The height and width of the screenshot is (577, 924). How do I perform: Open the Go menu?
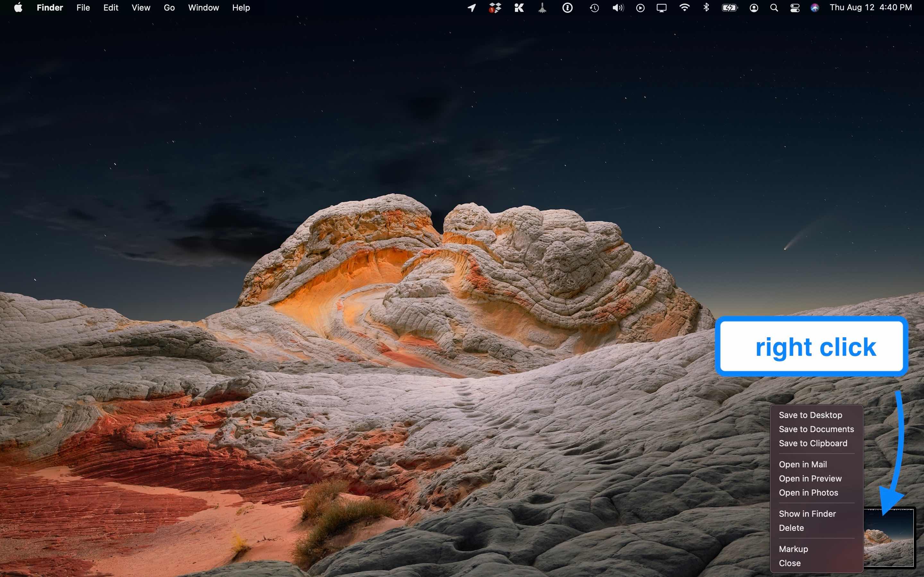pos(168,7)
